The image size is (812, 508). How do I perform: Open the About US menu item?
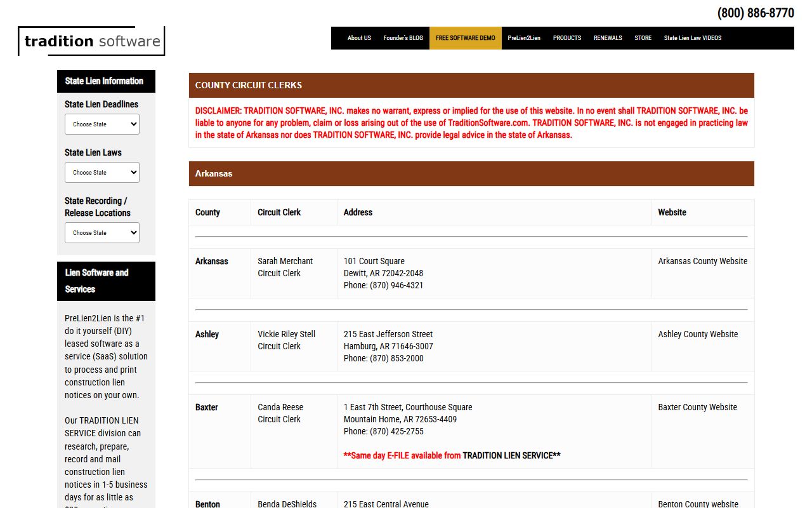click(x=359, y=38)
